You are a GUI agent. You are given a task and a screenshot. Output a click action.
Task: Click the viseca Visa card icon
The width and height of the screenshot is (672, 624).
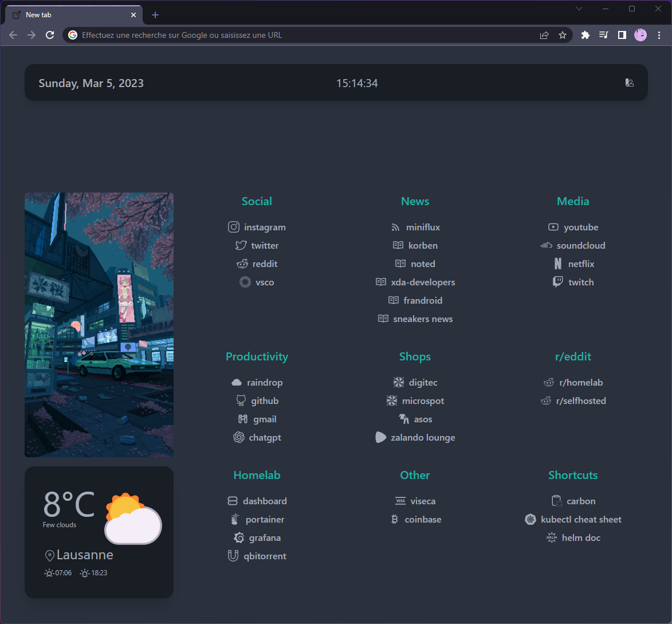(400, 501)
